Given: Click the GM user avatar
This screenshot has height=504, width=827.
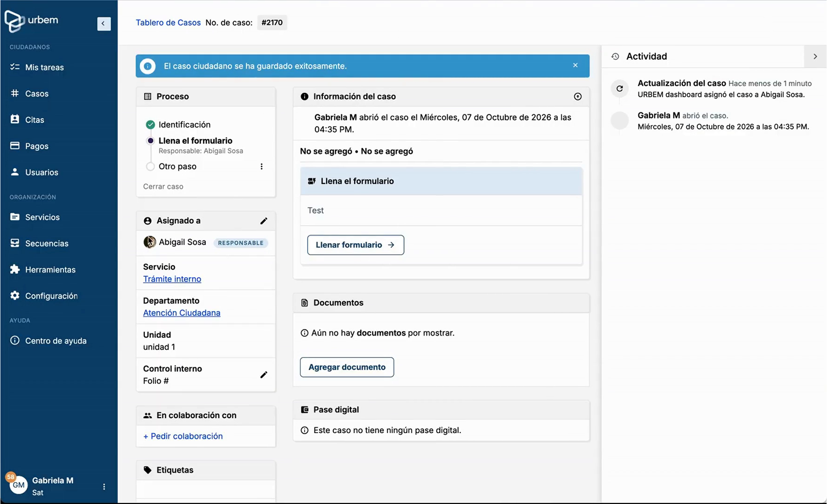Looking at the screenshot, I should [18, 485].
